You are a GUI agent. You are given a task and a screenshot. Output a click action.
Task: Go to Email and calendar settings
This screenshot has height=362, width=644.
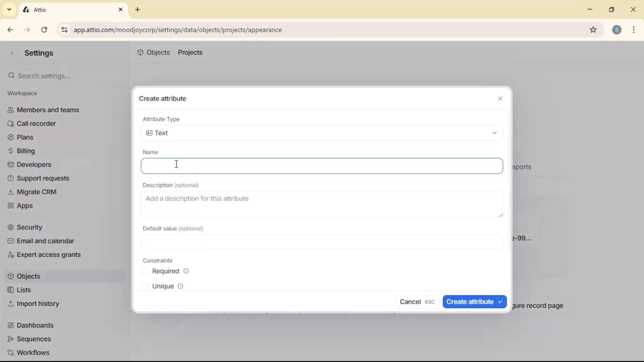point(45,241)
